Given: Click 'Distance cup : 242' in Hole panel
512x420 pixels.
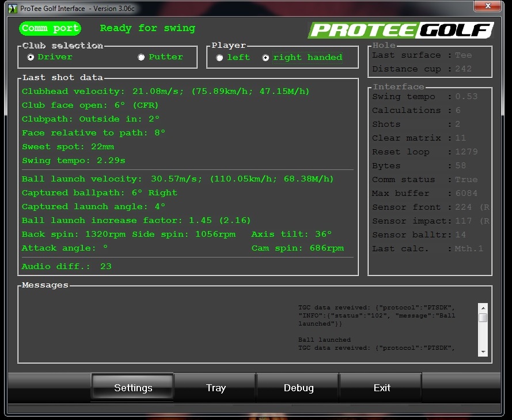Looking at the screenshot, I should (x=422, y=69).
